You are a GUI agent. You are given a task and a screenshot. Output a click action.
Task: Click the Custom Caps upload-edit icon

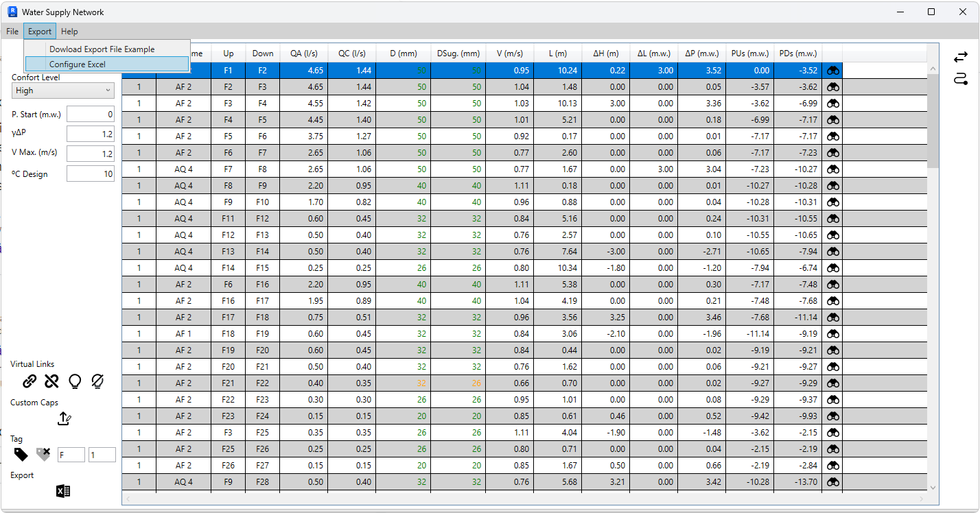[x=64, y=418]
